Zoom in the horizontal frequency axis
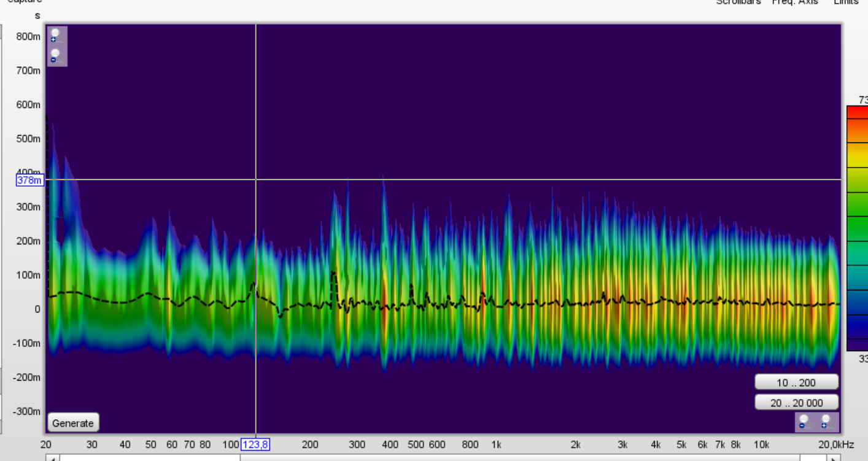The height and width of the screenshot is (461, 868). pyautogui.click(x=828, y=422)
